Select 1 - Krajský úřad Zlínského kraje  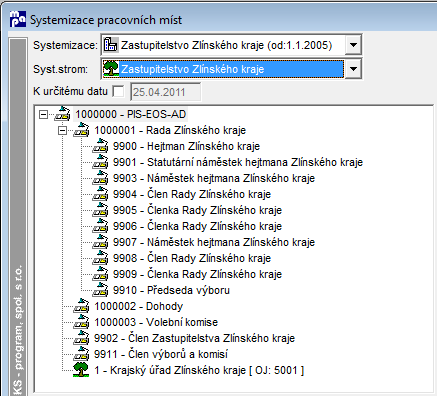click(199, 370)
